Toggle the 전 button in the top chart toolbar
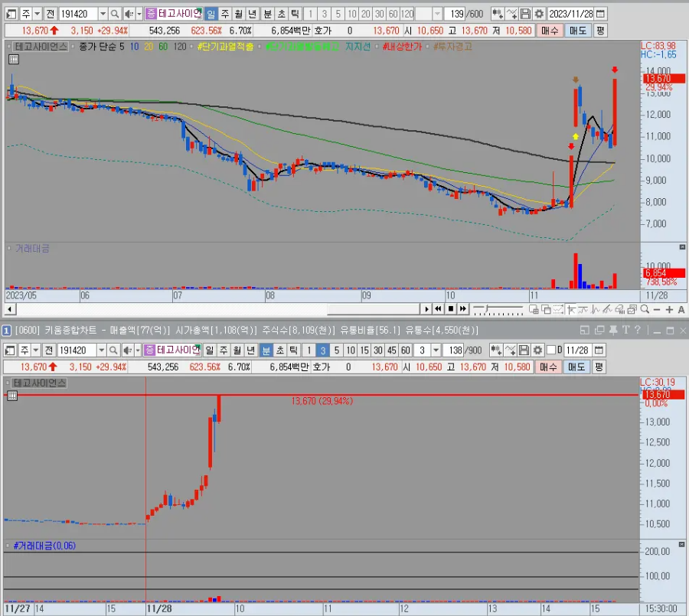 [x=50, y=14]
